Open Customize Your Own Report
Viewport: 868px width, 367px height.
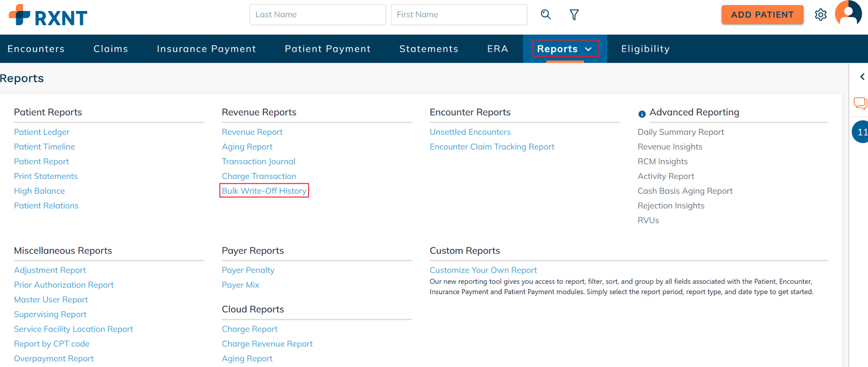coord(483,270)
